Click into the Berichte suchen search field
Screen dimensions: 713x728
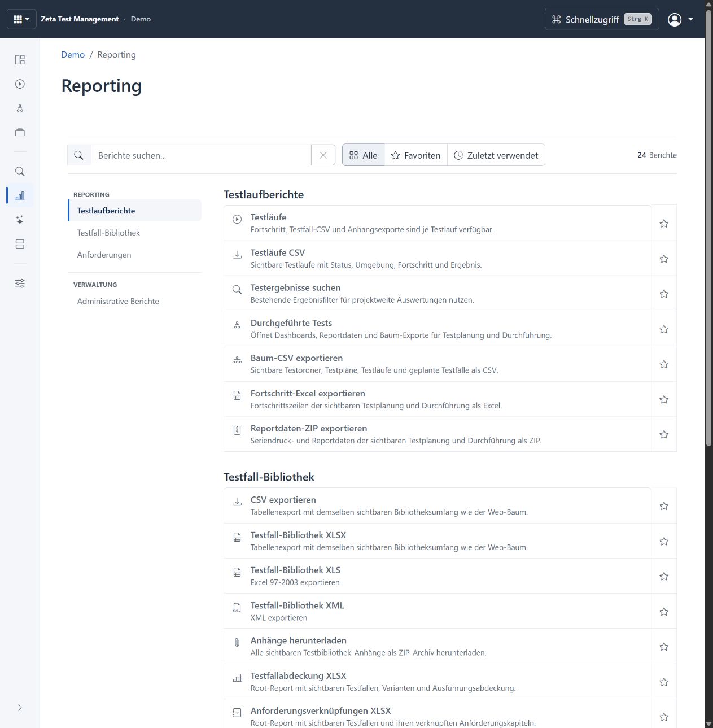(x=201, y=155)
